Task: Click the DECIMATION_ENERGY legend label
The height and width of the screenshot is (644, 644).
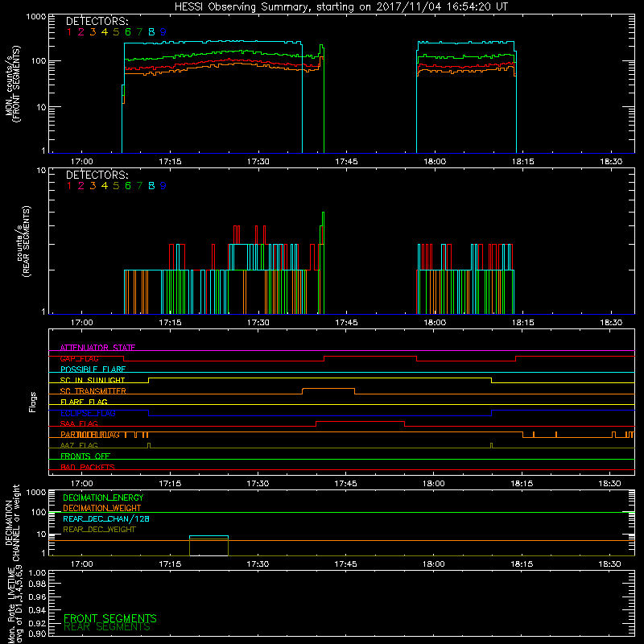Action: 103,497
